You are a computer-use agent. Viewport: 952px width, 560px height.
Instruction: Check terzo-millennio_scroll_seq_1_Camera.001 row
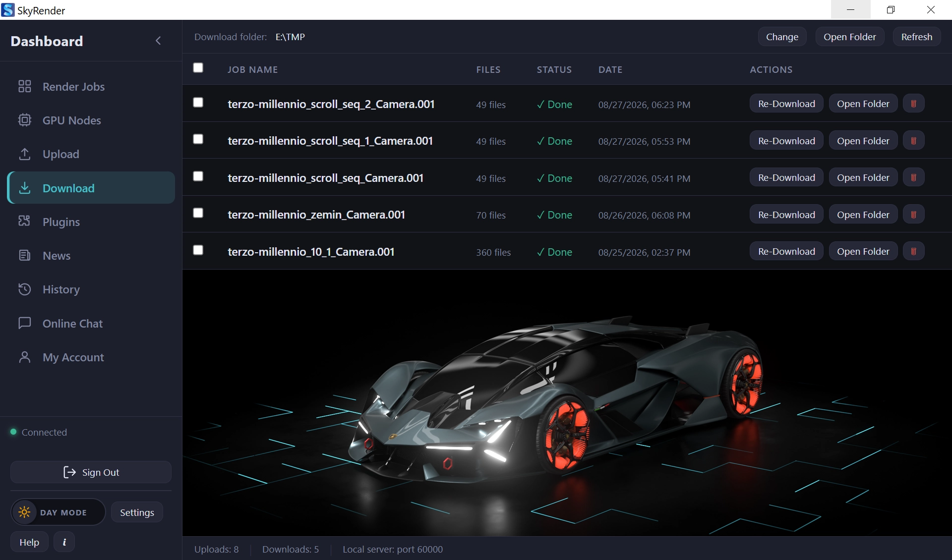[198, 139]
